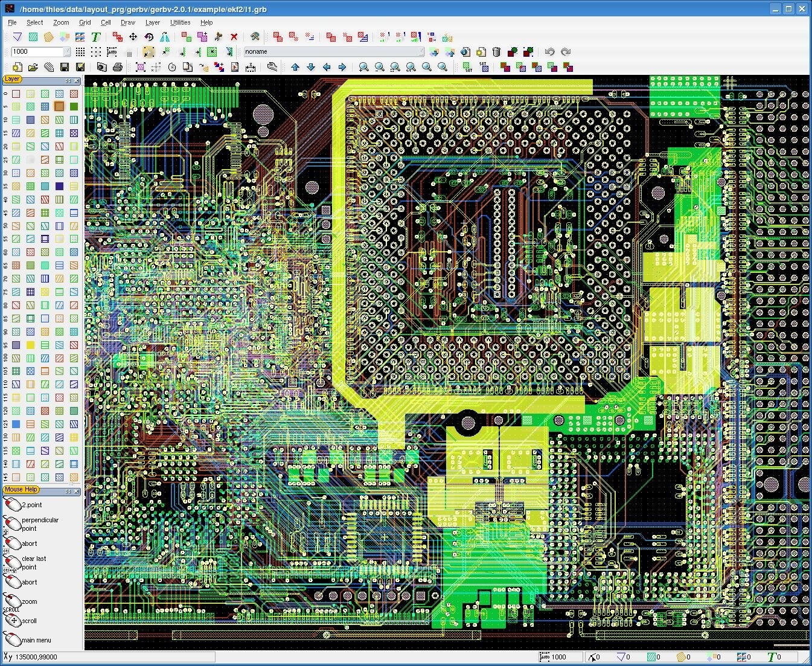Click the zoom-in magnifier icon
The width and height of the screenshot is (812, 666).
(x=364, y=68)
